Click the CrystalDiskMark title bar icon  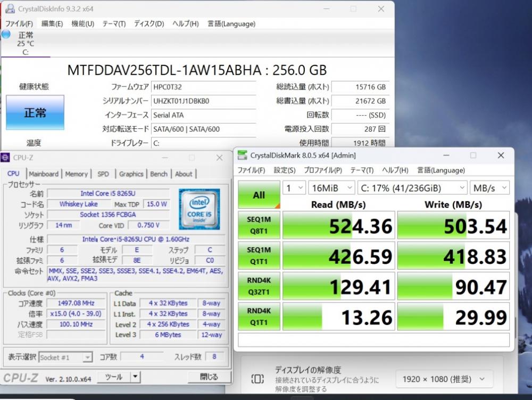click(x=242, y=155)
